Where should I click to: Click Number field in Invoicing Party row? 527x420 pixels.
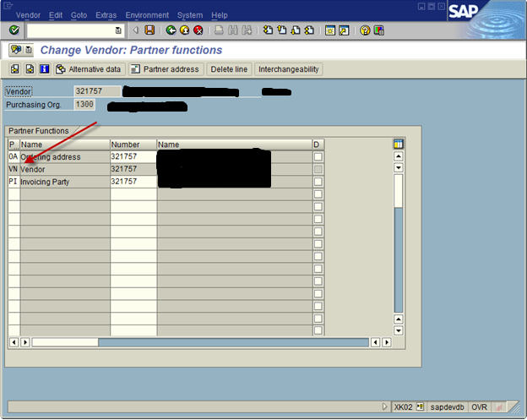coord(133,182)
